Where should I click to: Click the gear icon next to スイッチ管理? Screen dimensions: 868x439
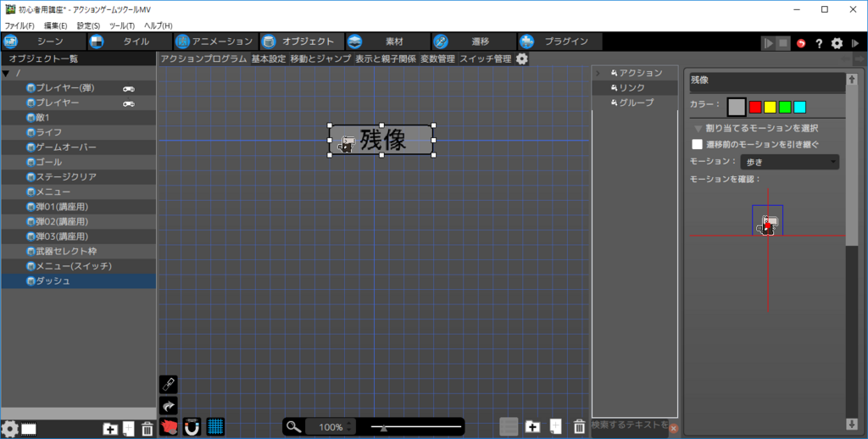(522, 58)
